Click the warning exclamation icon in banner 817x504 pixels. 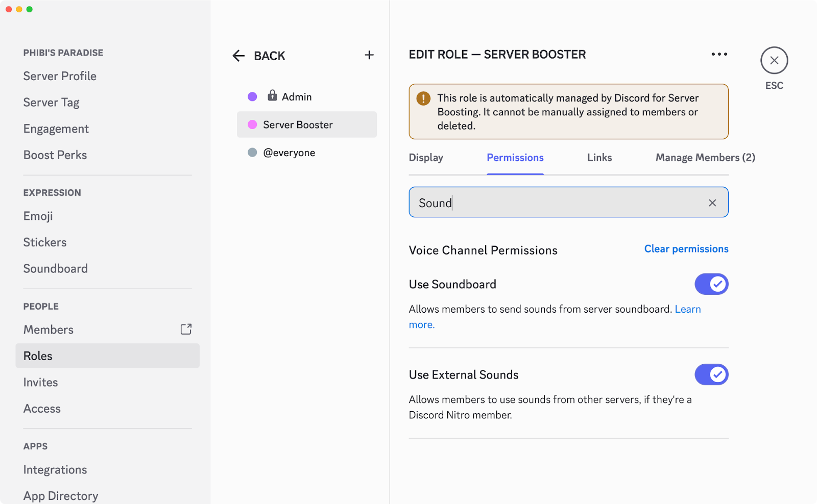pyautogui.click(x=423, y=98)
